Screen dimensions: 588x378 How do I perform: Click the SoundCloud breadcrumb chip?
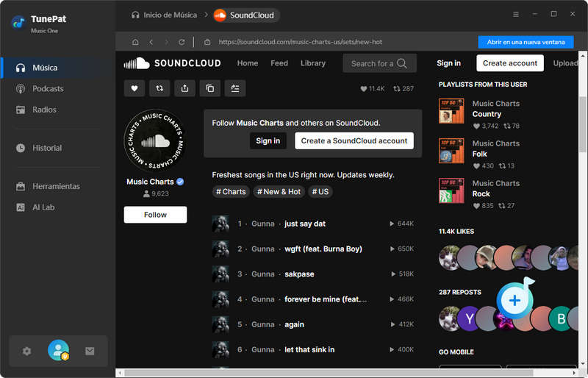point(245,15)
